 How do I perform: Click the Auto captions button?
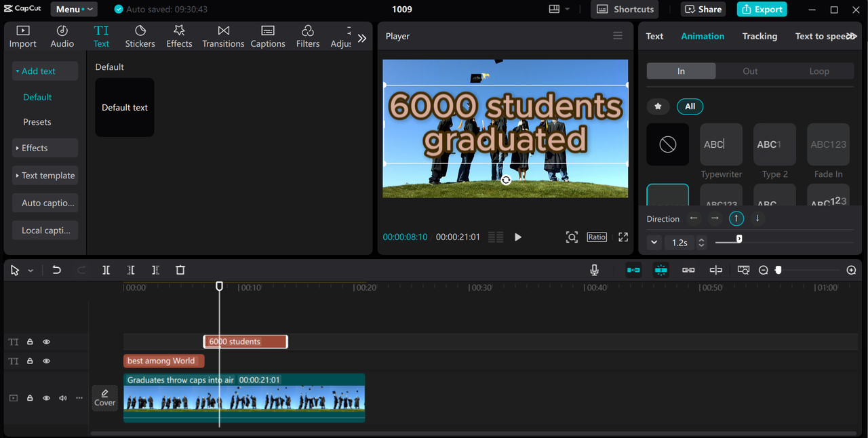[45, 203]
